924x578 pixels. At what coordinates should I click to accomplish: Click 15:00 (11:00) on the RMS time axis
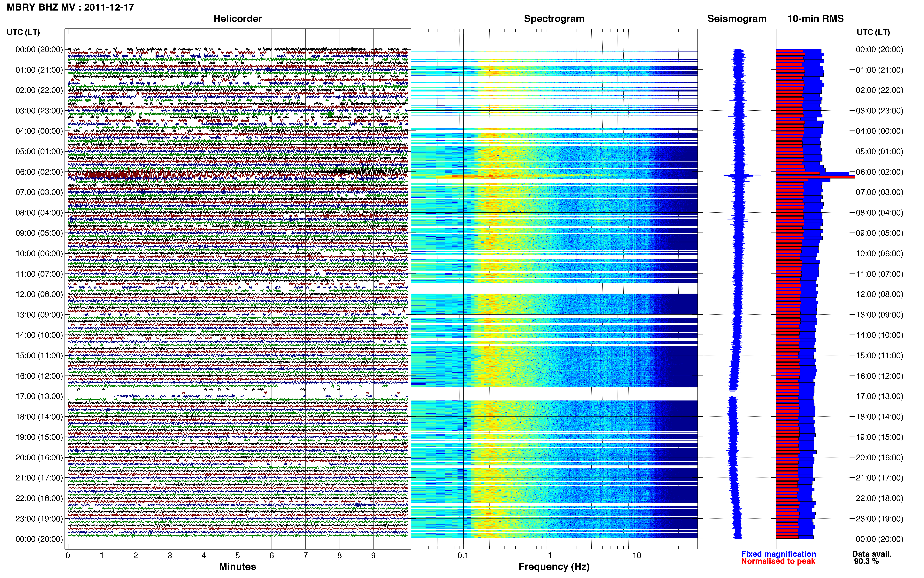(880, 355)
